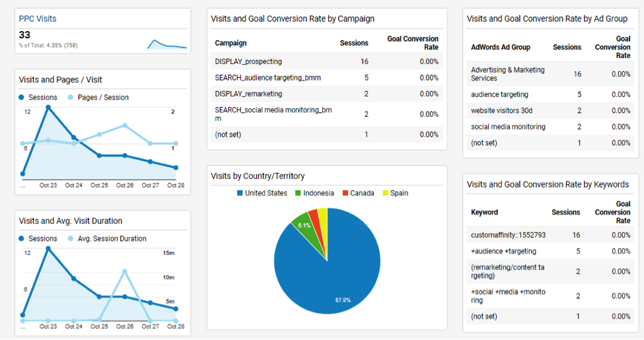Select the green 6.1% pie slice
644x340 pixels.
[x=304, y=230]
